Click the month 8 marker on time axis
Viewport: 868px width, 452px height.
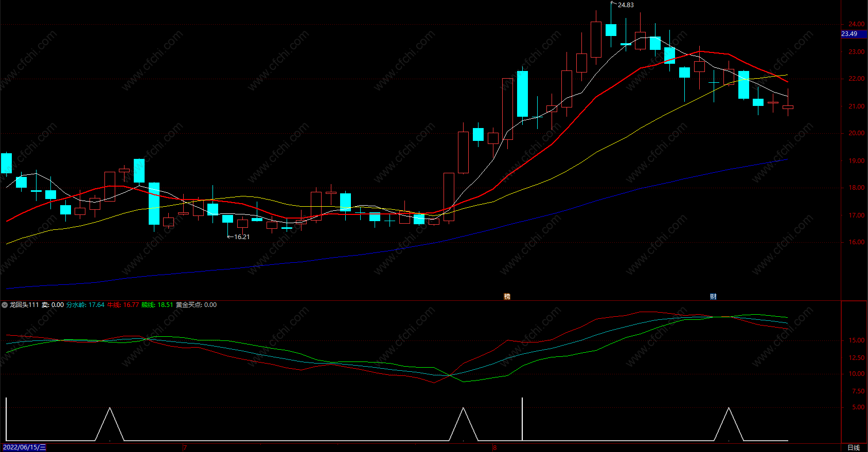(x=495, y=448)
